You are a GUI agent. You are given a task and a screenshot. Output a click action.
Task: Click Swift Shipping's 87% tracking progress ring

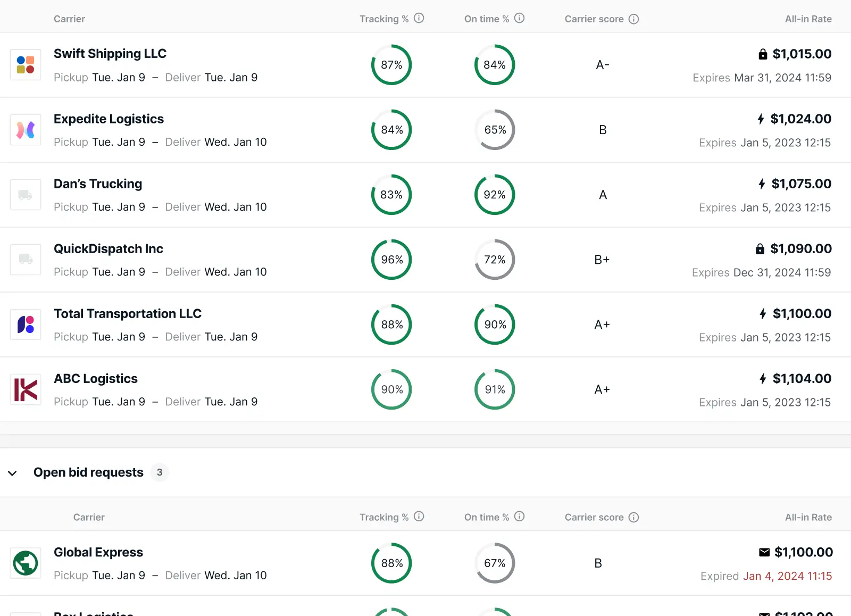pyautogui.click(x=391, y=65)
